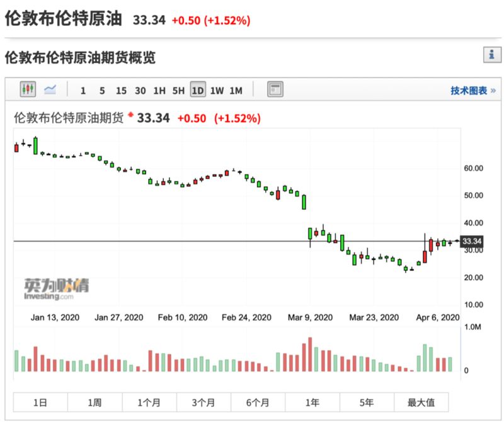Open the info icon beside the overview title
Viewport: 504px width, 422px height.
pyautogui.click(x=492, y=55)
